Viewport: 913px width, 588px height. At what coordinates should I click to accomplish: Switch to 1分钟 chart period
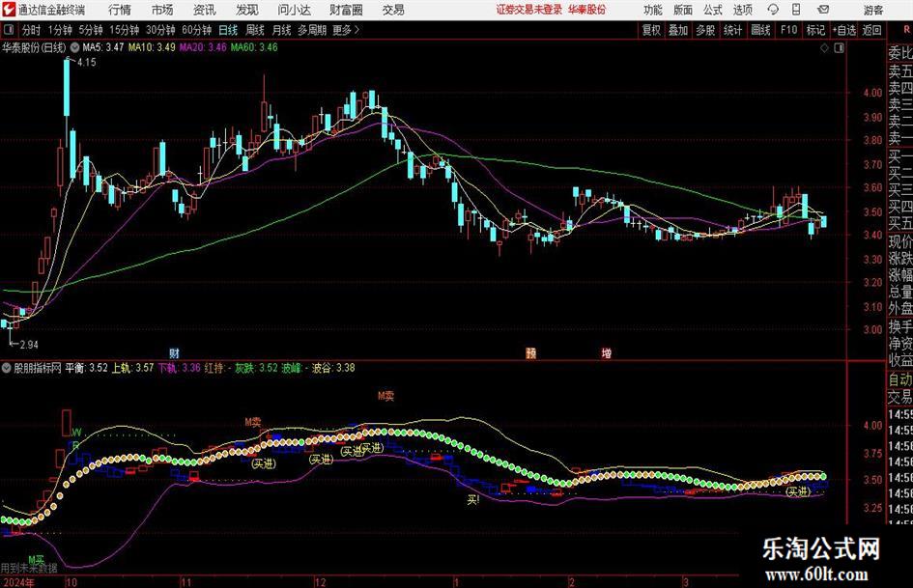coord(60,30)
